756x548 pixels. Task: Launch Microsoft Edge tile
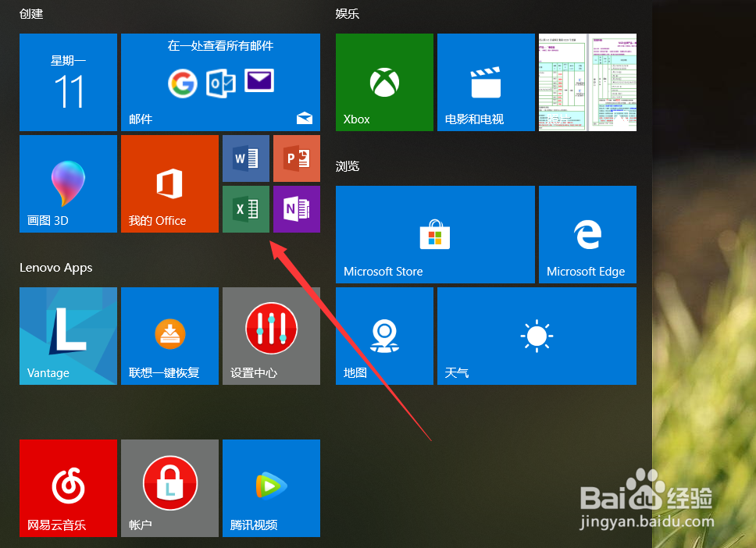[x=587, y=235]
